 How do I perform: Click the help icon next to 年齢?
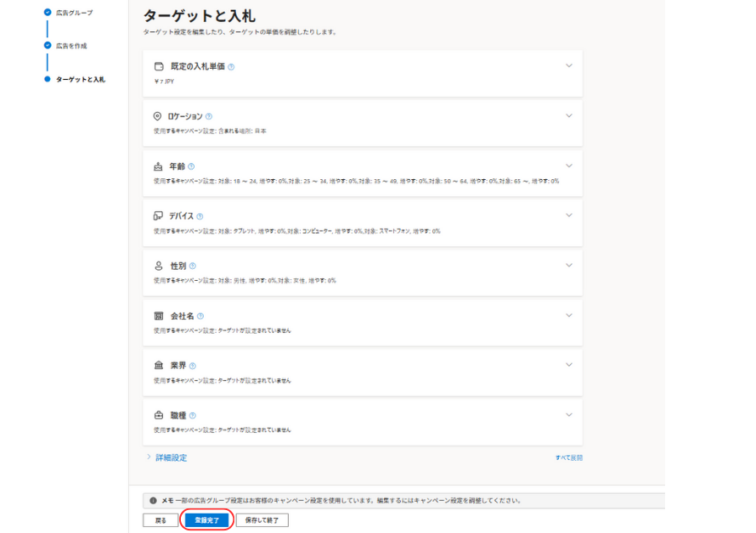(x=191, y=166)
